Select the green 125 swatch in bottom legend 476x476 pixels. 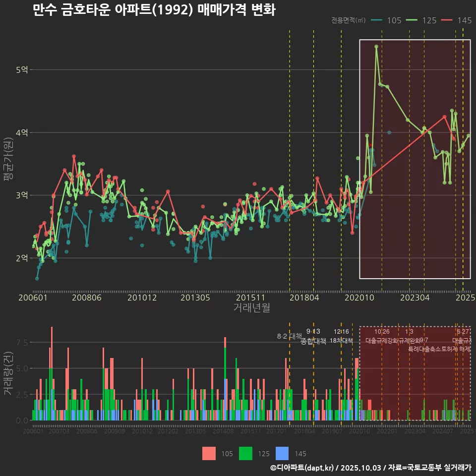pyautogui.click(x=245, y=453)
